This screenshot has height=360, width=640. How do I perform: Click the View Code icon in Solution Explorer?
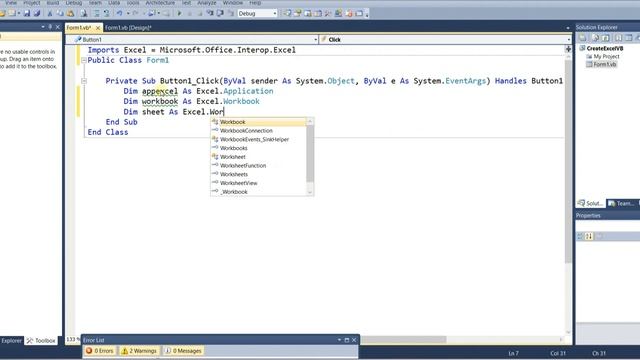[619, 38]
